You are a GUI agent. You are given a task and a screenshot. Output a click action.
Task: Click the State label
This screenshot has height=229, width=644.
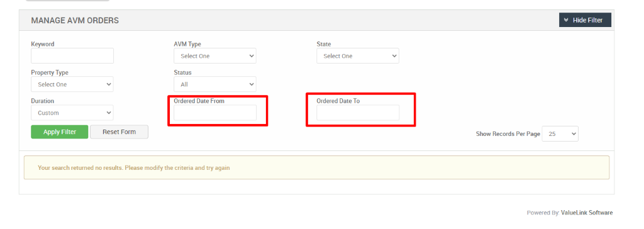pyautogui.click(x=324, y=44)
